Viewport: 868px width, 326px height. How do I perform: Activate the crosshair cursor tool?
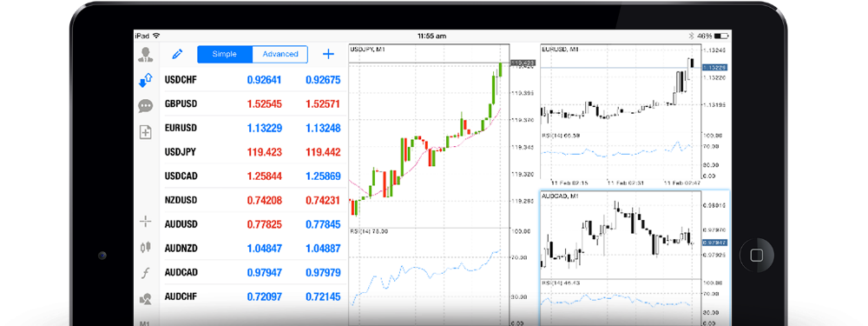(146, 222)
